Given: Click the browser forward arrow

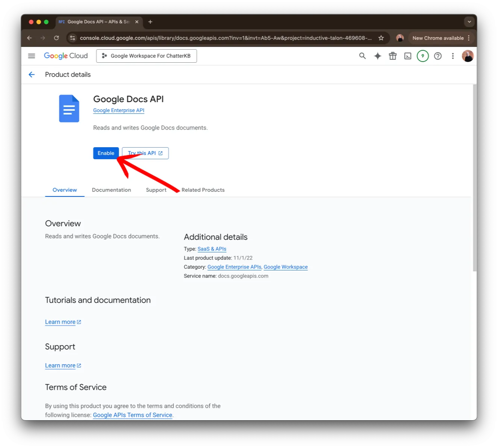Looking at the screenshot, I should 43,38.
